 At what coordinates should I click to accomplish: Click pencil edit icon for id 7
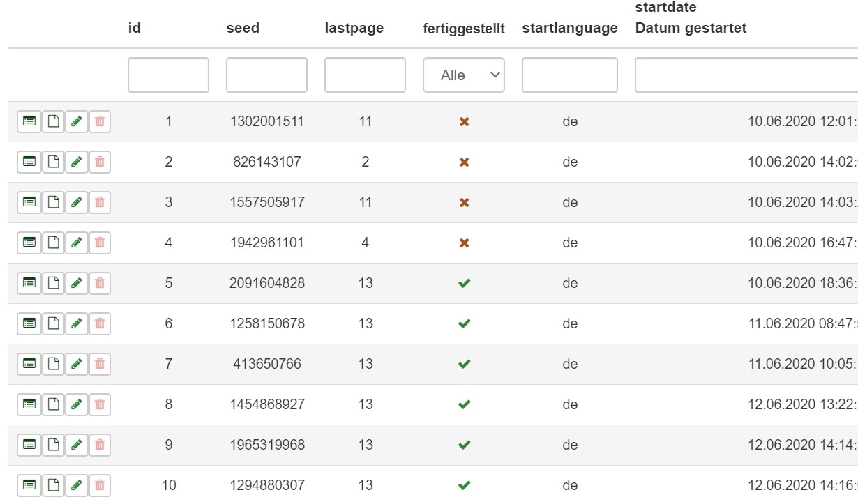(77, 364)
